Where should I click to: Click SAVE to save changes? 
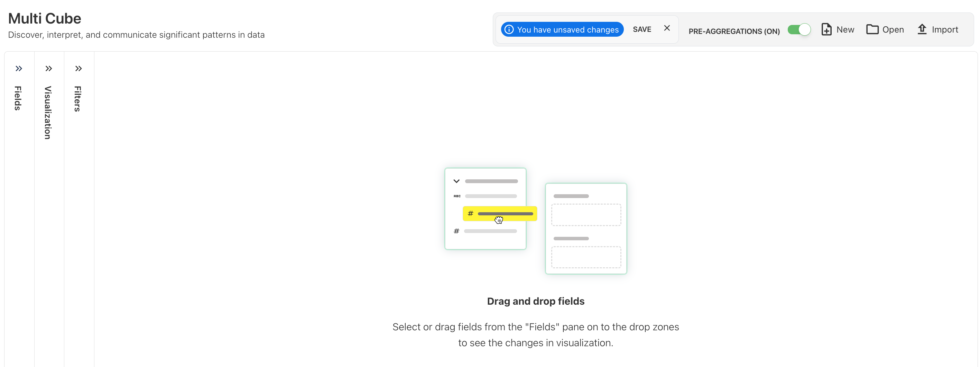(642, 29)
